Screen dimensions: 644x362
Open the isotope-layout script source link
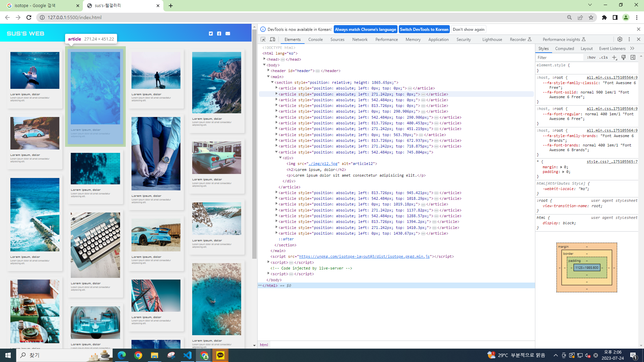click(x=364, y=256)
